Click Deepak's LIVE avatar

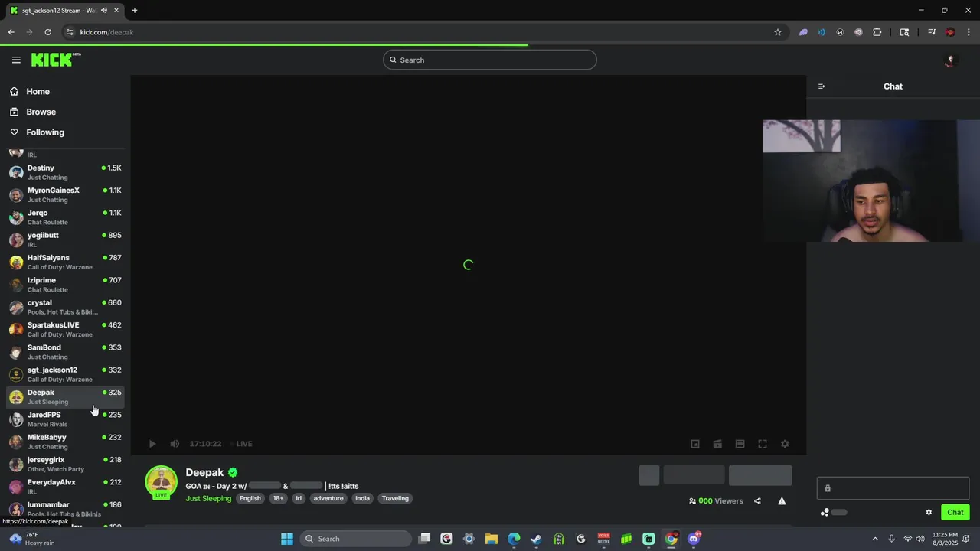pos(161,482)
